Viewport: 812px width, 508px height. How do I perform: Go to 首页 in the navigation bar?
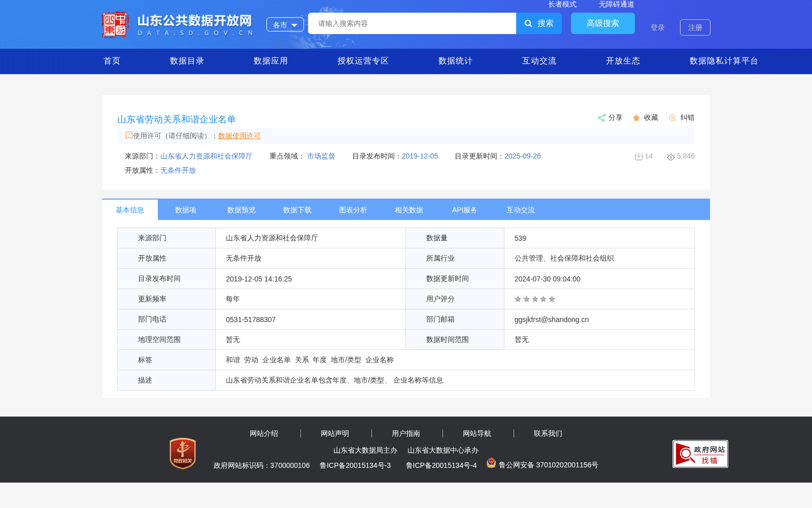tap(112, 61)
